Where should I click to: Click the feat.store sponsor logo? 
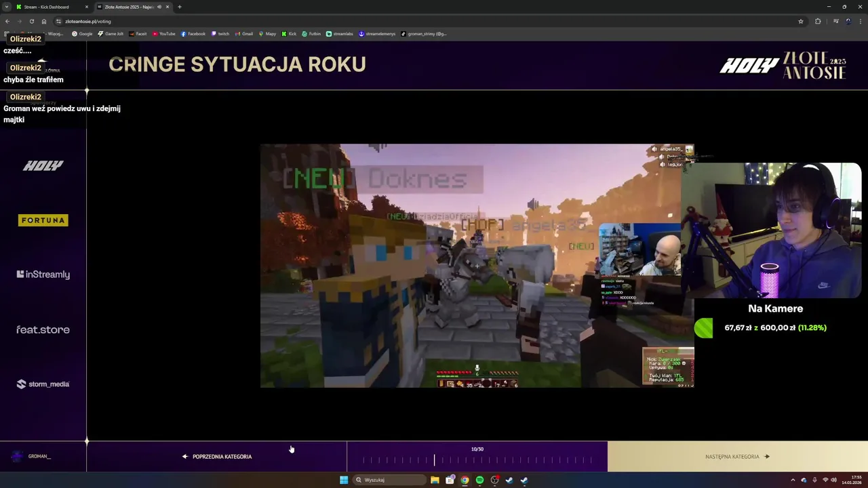click(x=43, y=329)
